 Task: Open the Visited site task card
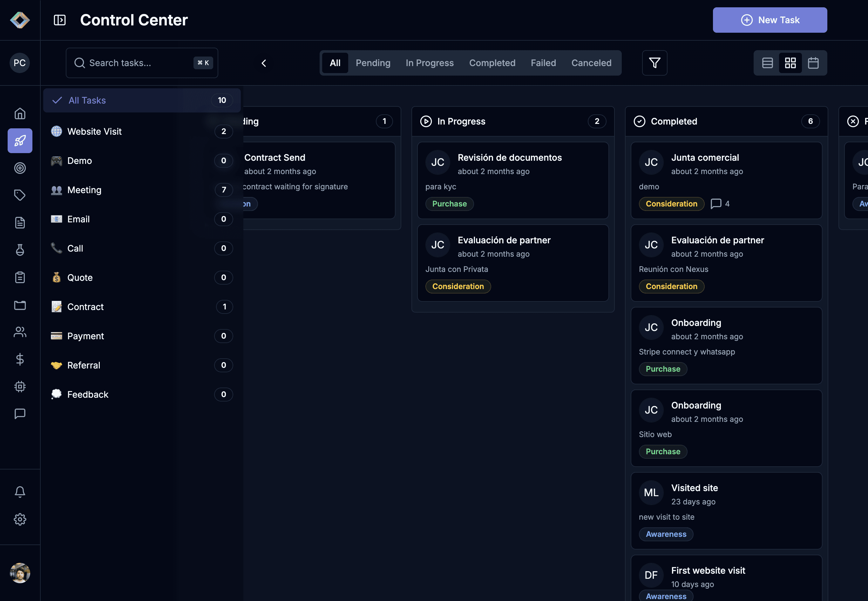pos(726,510)
